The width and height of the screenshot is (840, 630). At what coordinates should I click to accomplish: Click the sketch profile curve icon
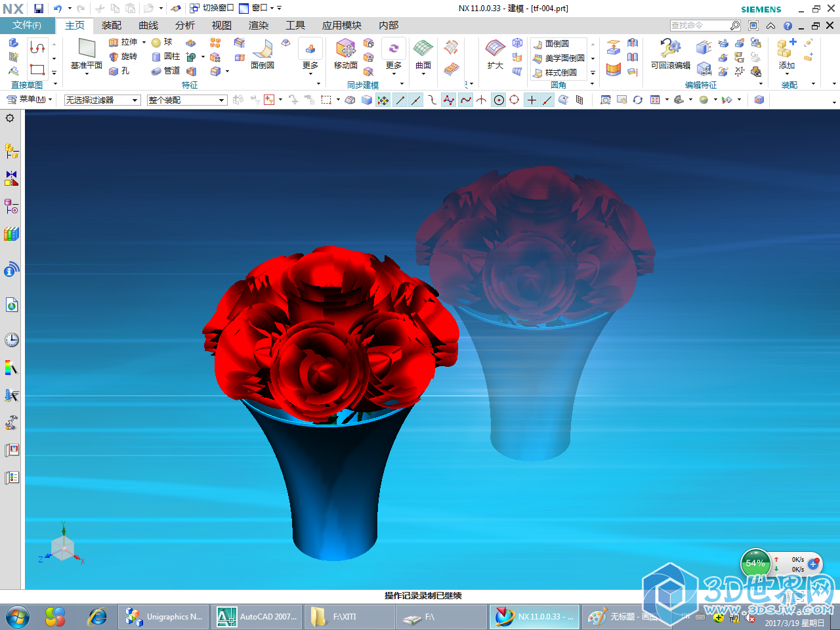point(37,47)
